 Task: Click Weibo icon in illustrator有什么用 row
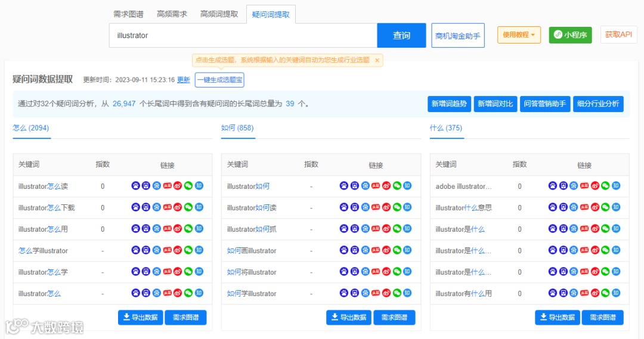coord(595,293)
